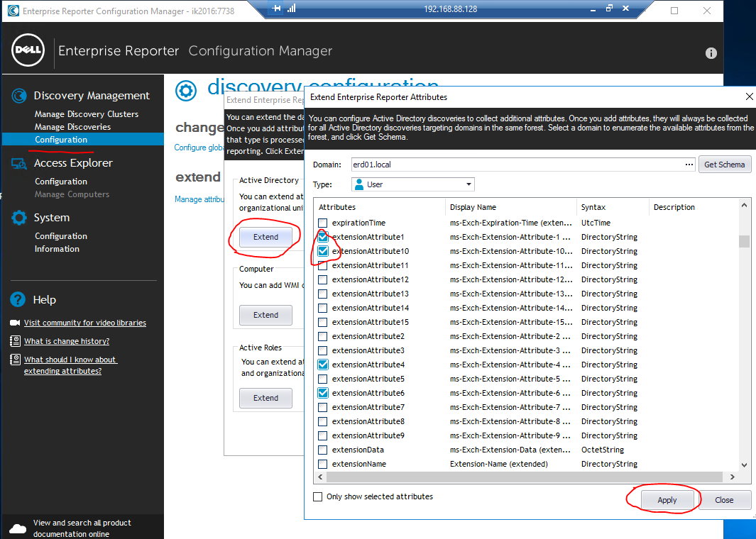Click the Close button in attributes dialog
The height and width of the screenshot is (539, 756).
point(723,500)
